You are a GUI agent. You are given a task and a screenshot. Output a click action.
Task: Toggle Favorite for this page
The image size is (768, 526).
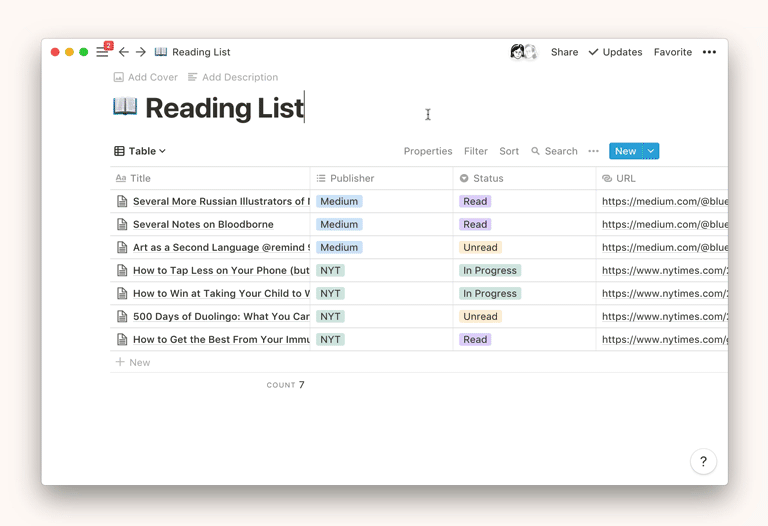pos(672,52)
